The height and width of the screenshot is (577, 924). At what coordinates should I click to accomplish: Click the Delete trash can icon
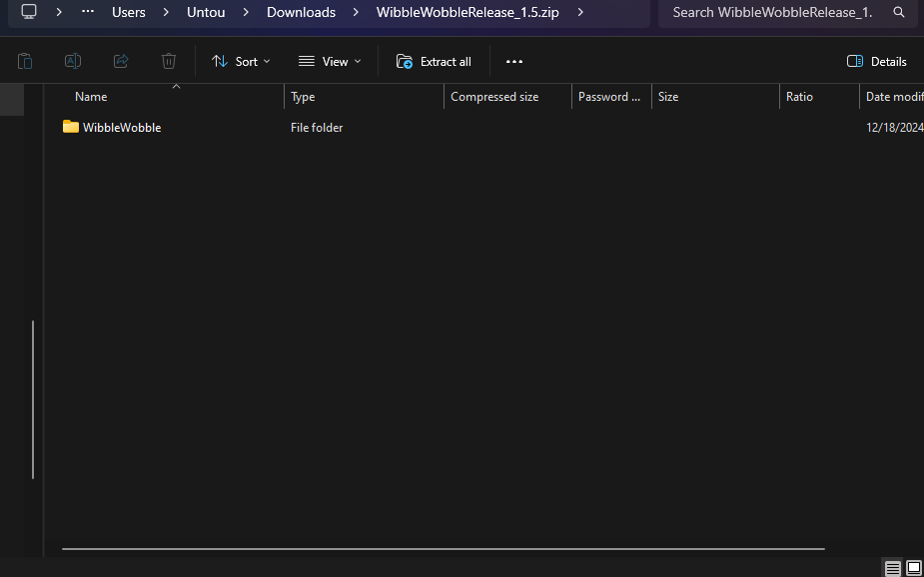coord(169,61)
